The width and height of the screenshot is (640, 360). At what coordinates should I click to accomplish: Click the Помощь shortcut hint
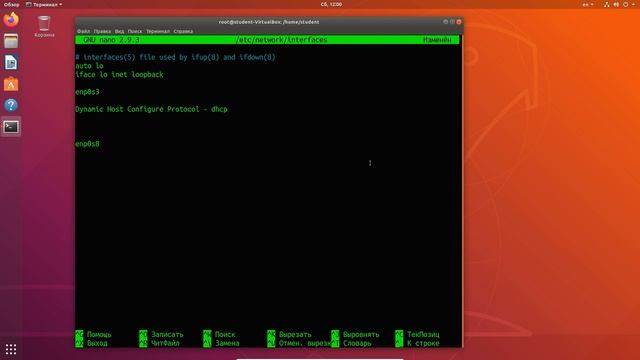click(x=99, y=334)
